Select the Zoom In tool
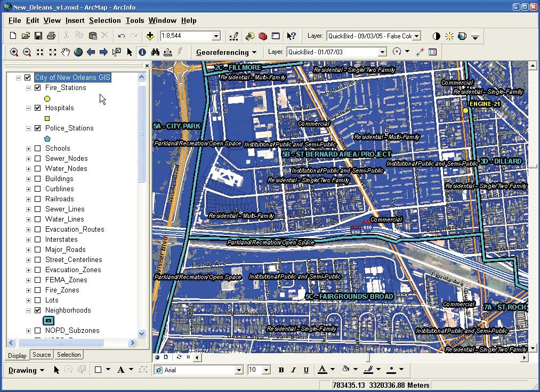Image resolution: width=540 pixels, height=392 pixels. coord(14,52)
